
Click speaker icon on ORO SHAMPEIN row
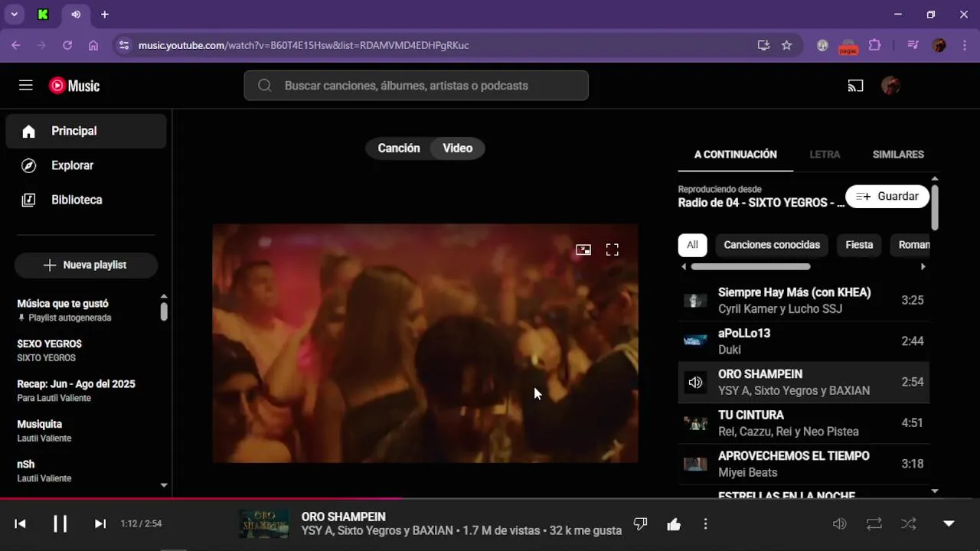point(695,382)
